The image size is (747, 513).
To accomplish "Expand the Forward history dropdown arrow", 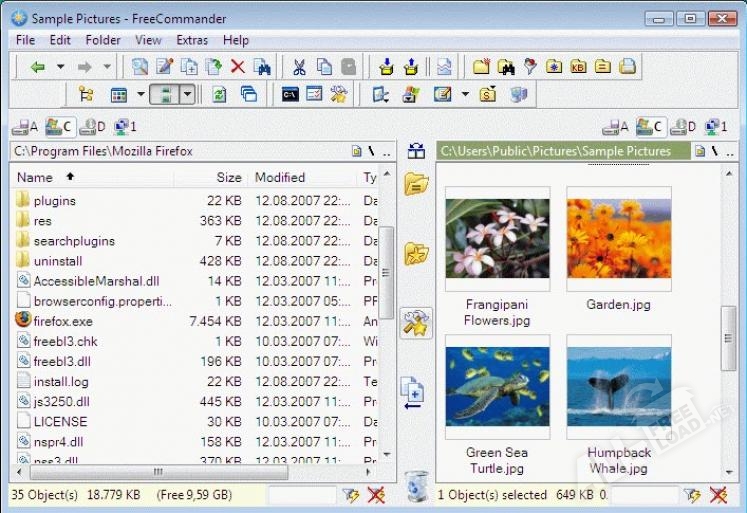I will pos(107,67).
